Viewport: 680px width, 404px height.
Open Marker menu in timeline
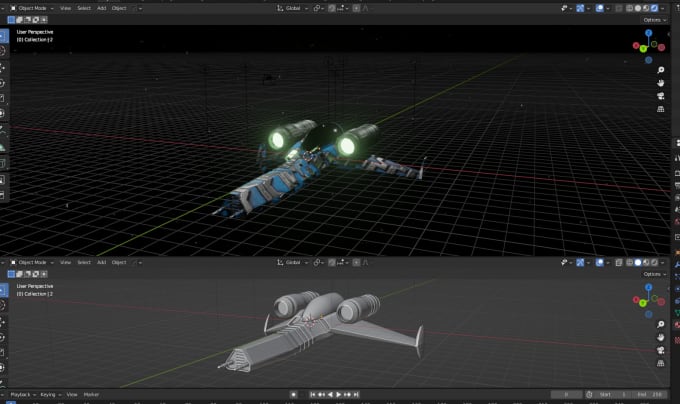coord(92,394)
